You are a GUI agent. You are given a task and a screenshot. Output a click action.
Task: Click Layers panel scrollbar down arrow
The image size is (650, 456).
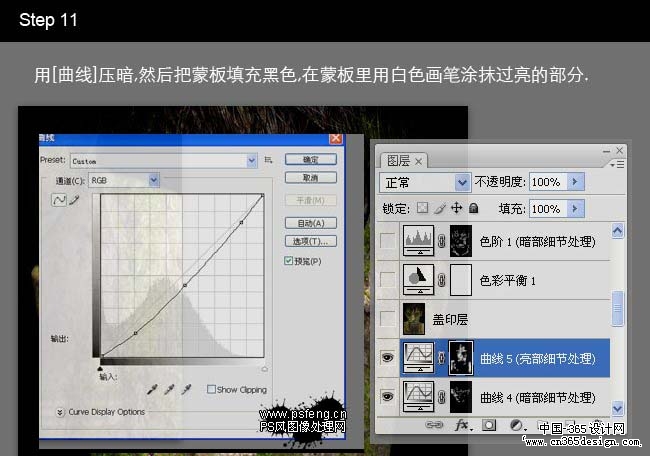[x=617, y=408]
